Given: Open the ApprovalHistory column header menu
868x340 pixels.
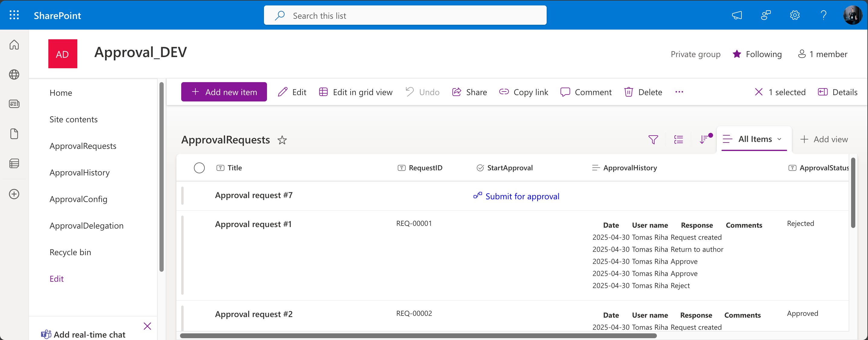Looking at the screenshot, I should click(x=624, y=168).
